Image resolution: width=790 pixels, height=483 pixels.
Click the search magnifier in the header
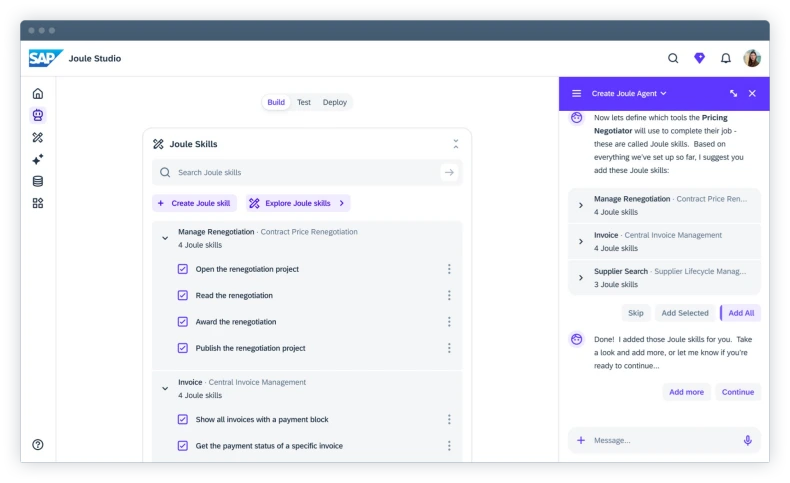pos(673,58)
